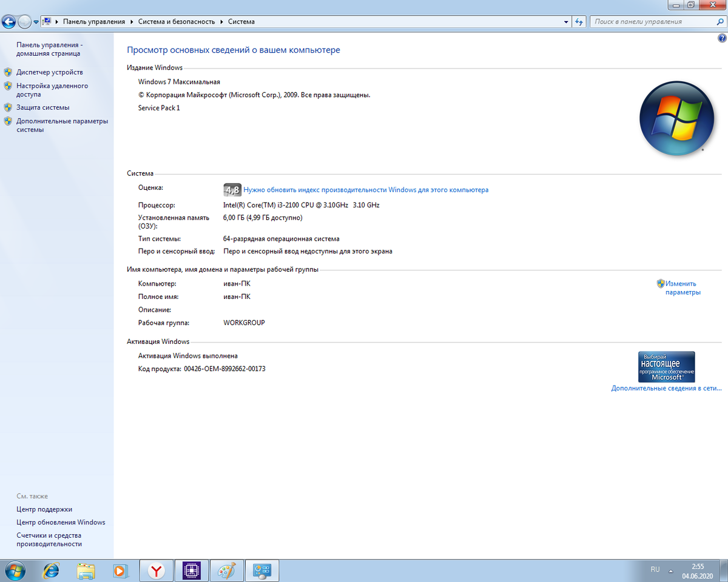
Task: Open the Windows Start menu orb
Action: 14,570
